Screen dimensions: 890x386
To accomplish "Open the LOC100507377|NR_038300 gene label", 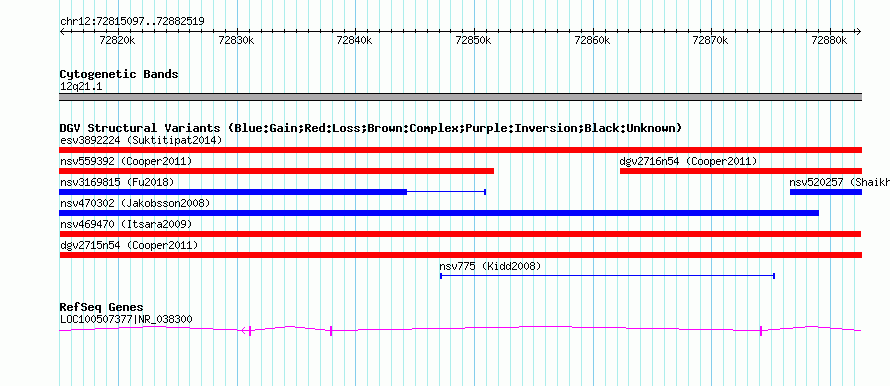I will coord(126,320).
